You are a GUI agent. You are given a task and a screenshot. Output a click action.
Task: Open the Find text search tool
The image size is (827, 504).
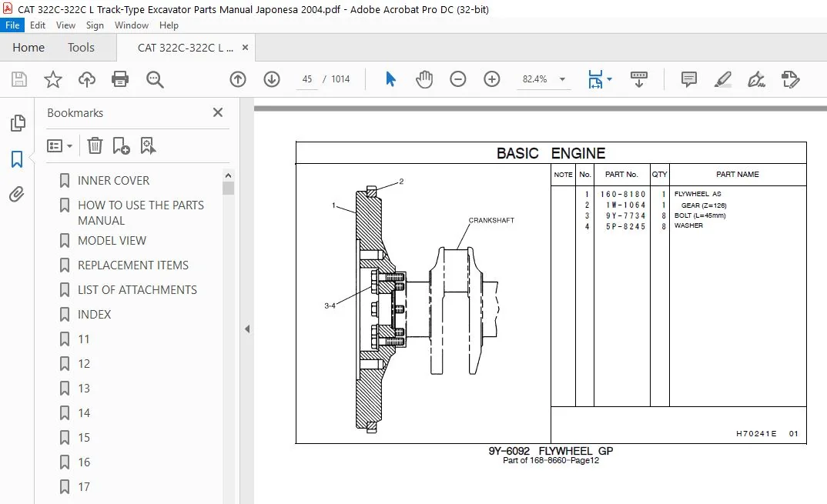155,79
